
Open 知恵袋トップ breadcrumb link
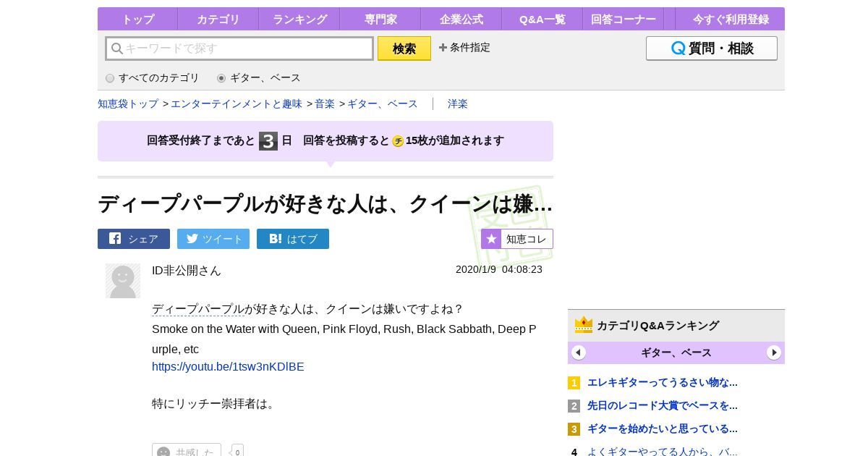coord(128,104)
